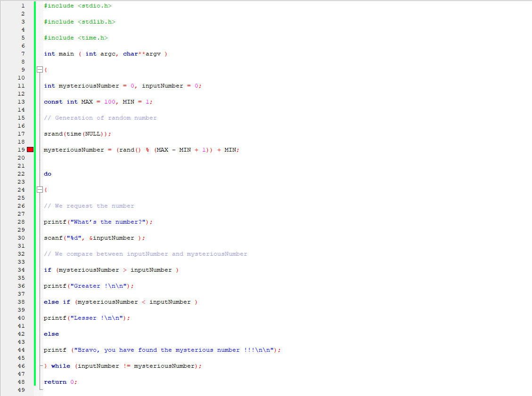This screenshot has height=396, width=532.
Task: Place cursor in the #include <stdio.h> line
Action: (x=77, y=5)
